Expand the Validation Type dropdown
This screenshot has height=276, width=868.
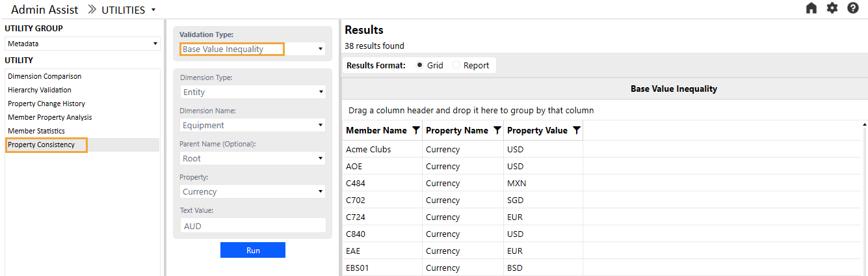tap(252, 49)
